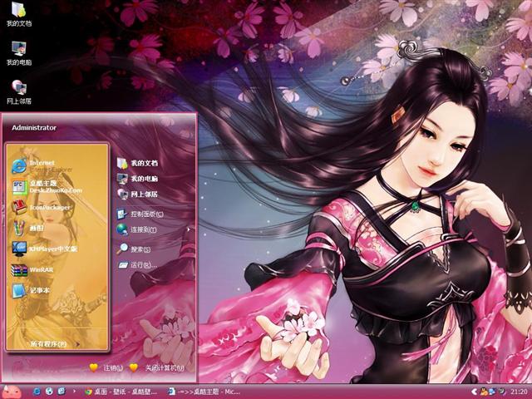
Task: Open 搜索(S) from the Start menu
Action: click(134, 249)
